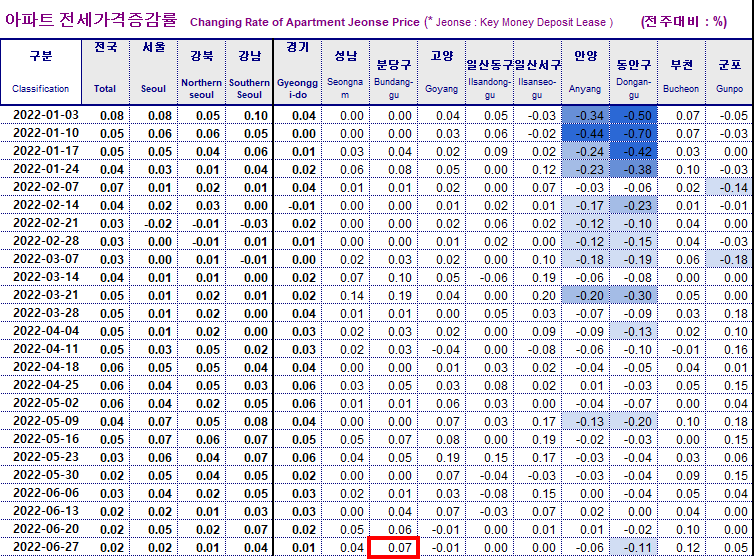Click the 강남 Southern Seoul header
This screenshot has width=755, height=559.
click(249, 72)
